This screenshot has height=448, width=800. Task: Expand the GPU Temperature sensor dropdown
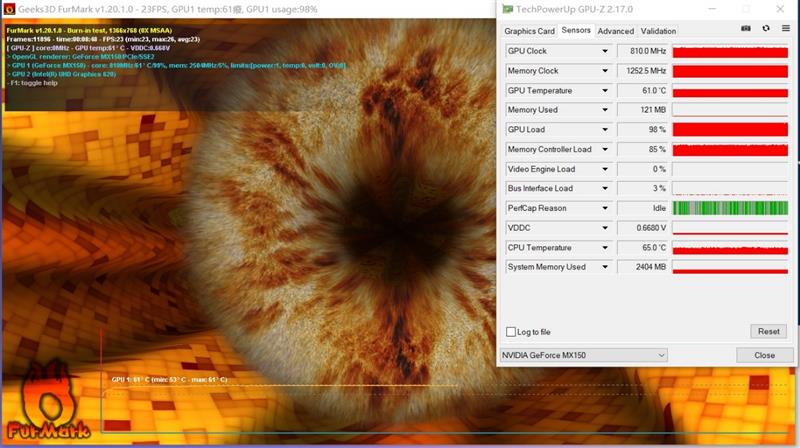(x=604, y=90)
